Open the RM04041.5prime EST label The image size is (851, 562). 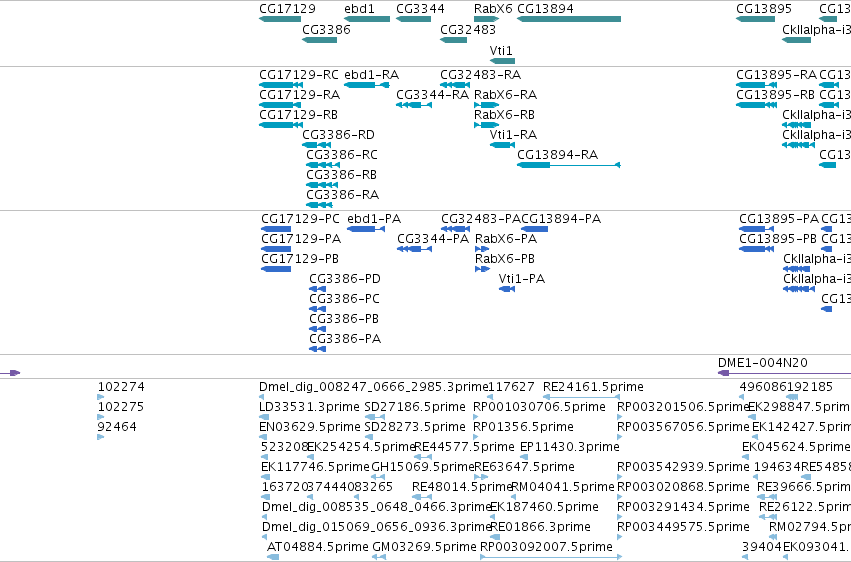(x=563, y=487)
